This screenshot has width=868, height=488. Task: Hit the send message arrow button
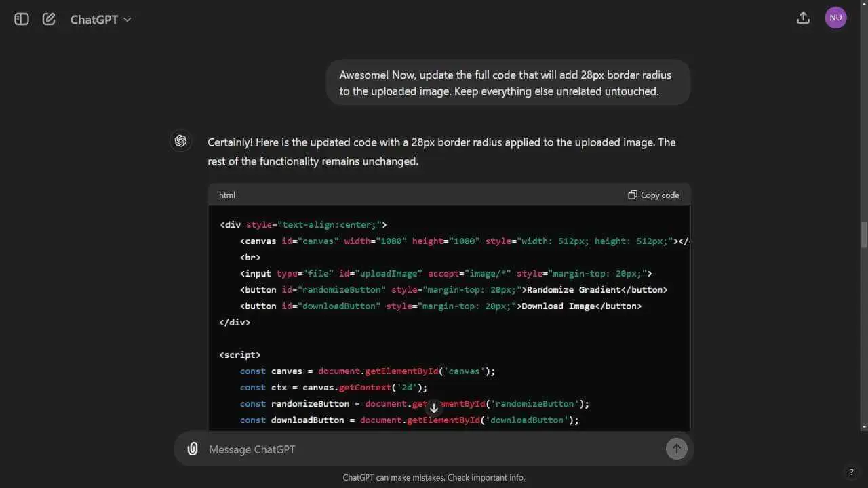click(x=676, y=449)
